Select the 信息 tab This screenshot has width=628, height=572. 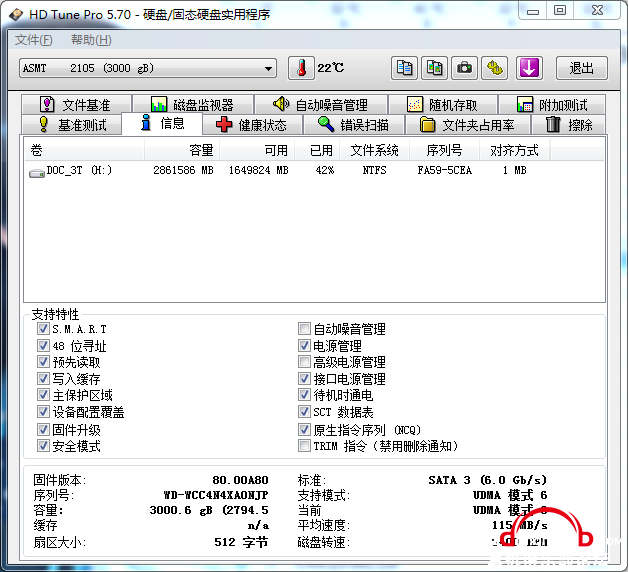coord(162,123)
